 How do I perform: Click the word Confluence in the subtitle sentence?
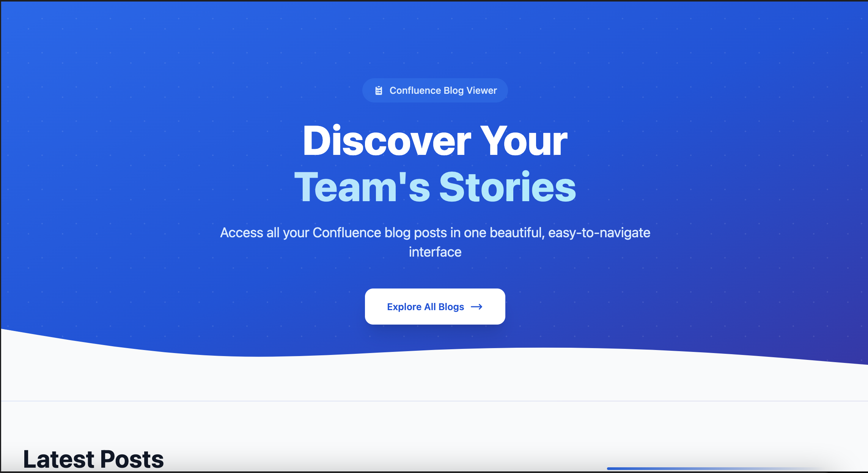[x=346, y=233]
